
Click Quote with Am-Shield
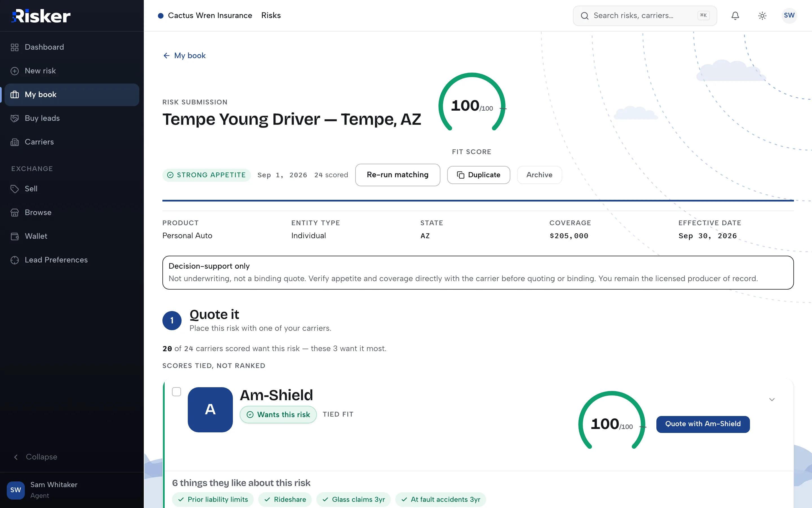click(703, 424)
